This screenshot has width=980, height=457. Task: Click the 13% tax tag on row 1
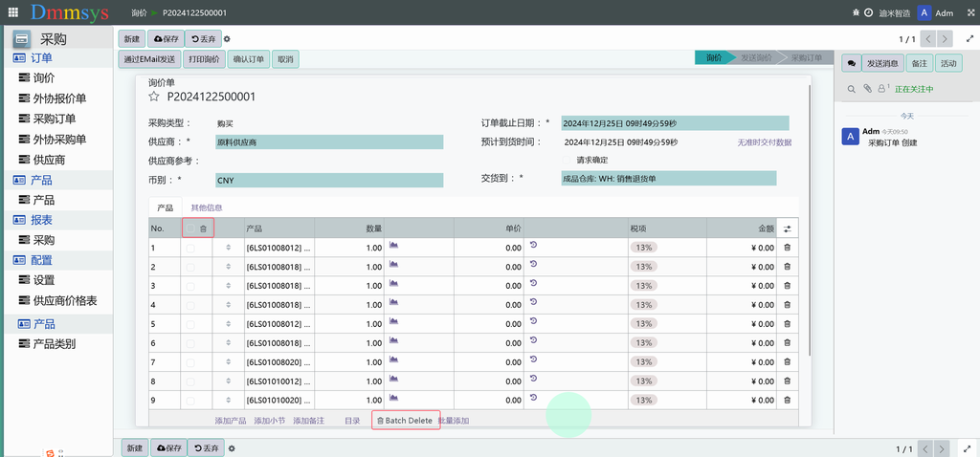click(x=643, y=248)
